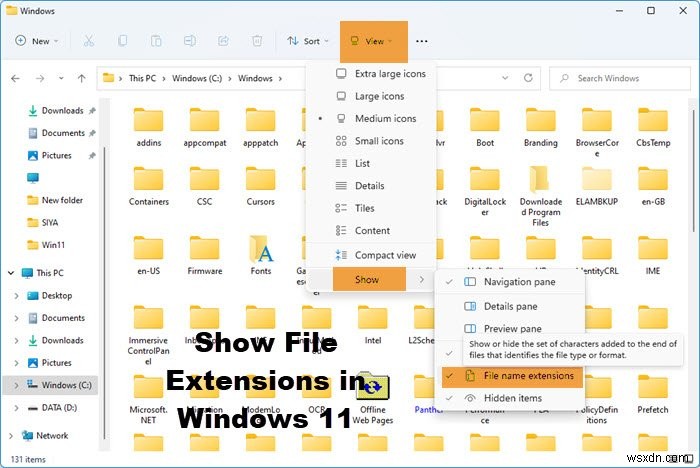Open the Boot folder
The image size is (700, 468).
485,128
